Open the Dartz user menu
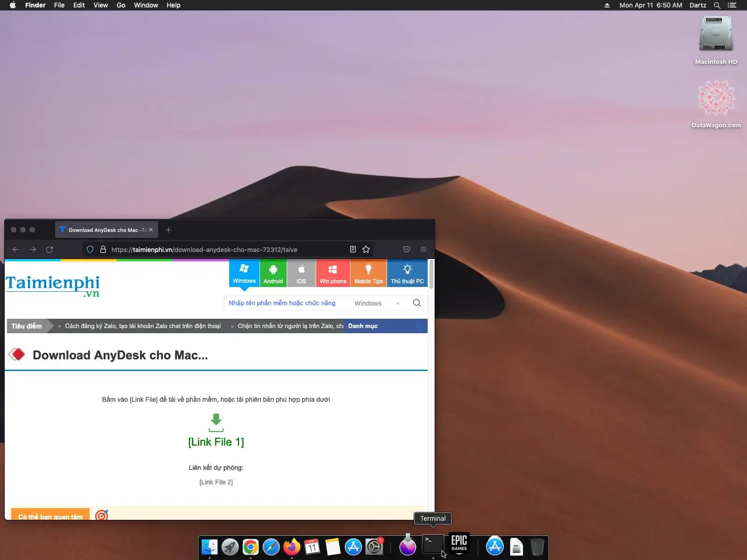The image size is (747, 560). tap(698, 5)
